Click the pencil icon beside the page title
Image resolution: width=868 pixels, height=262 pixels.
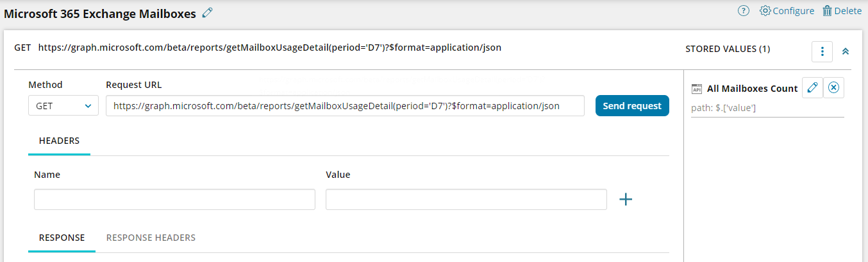pyautogui.click(x=207, y=13)
